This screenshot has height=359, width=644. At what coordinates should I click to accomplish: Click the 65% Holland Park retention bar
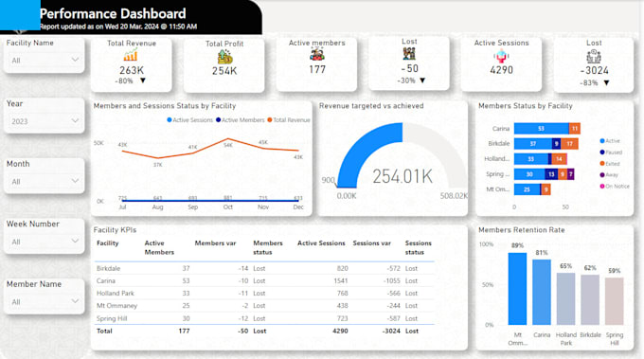tap(565, 298)
